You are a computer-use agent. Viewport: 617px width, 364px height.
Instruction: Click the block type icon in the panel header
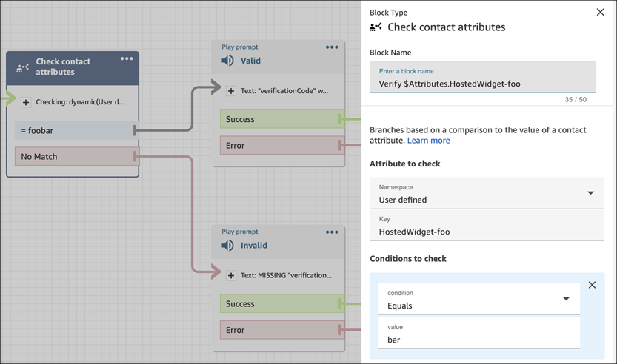point(376,27)
